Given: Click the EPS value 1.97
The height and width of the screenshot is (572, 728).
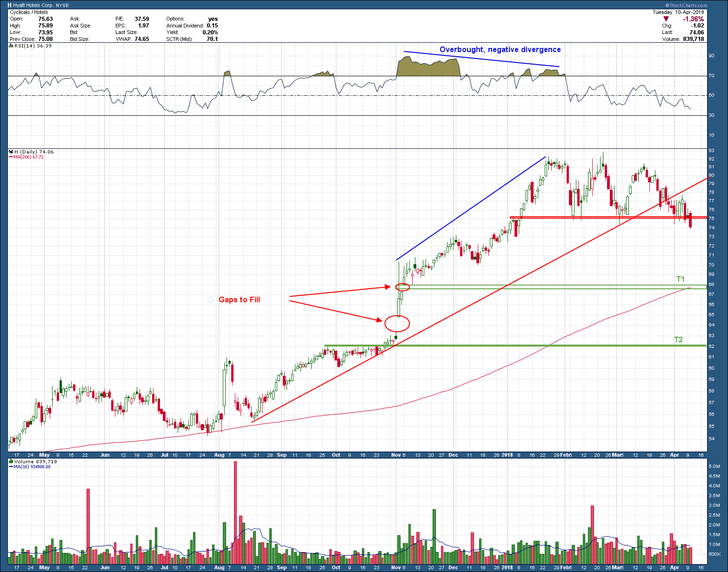Looking at the screenshot, I should click(x=144, y=26).
